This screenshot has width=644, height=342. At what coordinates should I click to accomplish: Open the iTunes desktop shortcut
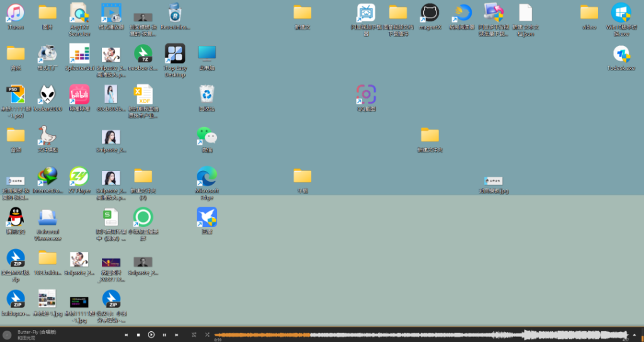pyautogui.click(x=15, y=13)
